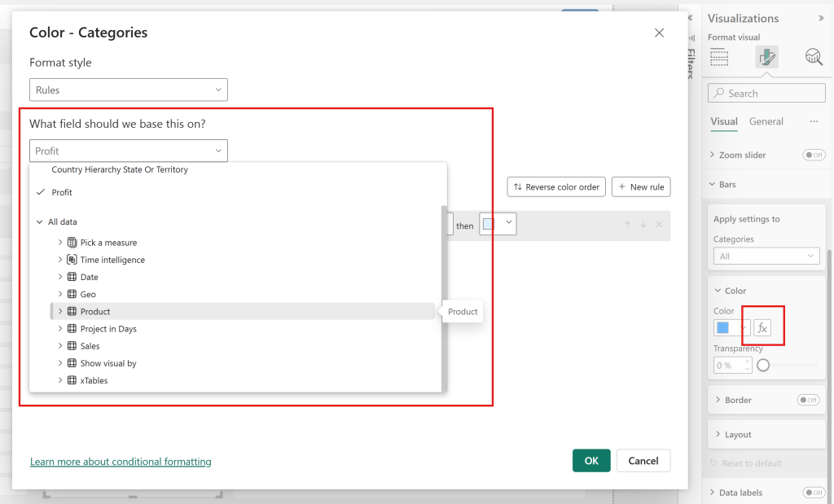Open the Format visual paintbrush icon
The width and height of the screenshot is (834, 504).
click(x=766, y=57)
